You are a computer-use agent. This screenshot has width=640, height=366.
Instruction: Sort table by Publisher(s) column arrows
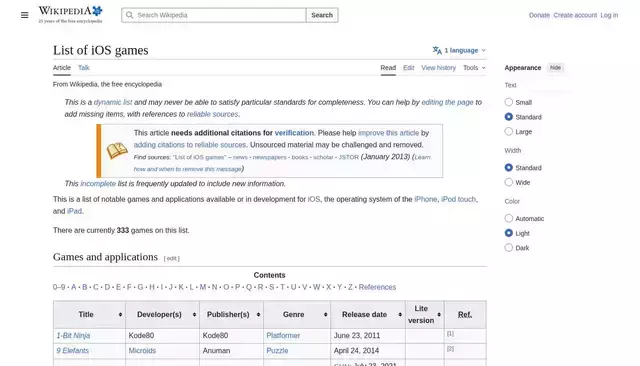click(x=258, y=315)
